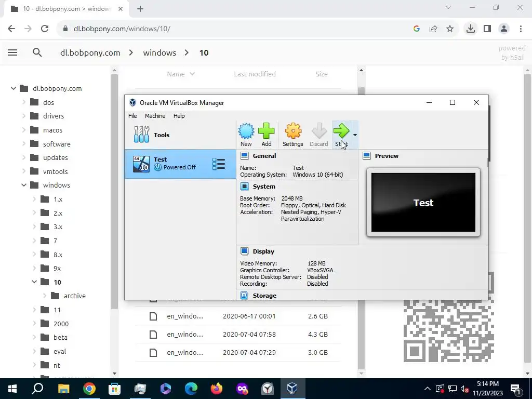
Task: Share this page icon in address bar
Action: (433, 29)
